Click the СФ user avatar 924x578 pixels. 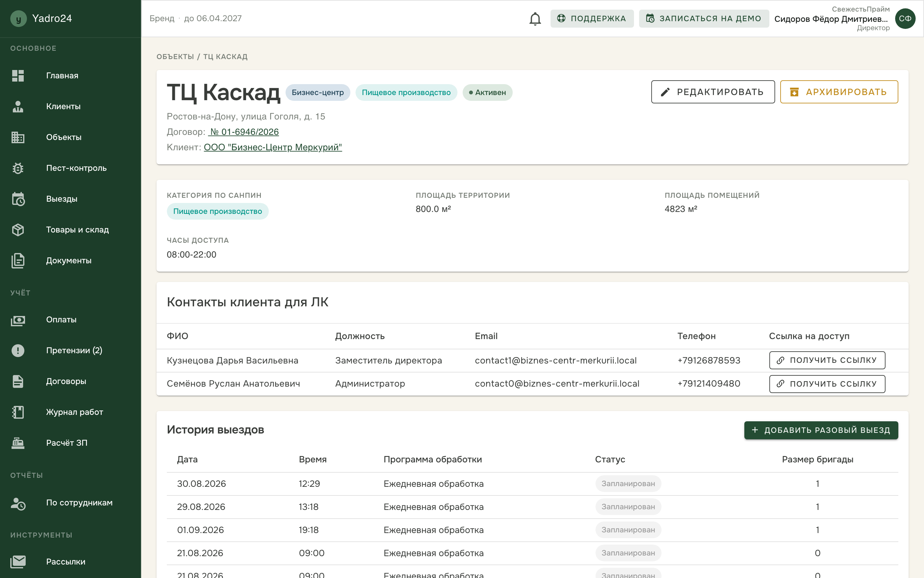pyautogui.click(x=905, y=18)
